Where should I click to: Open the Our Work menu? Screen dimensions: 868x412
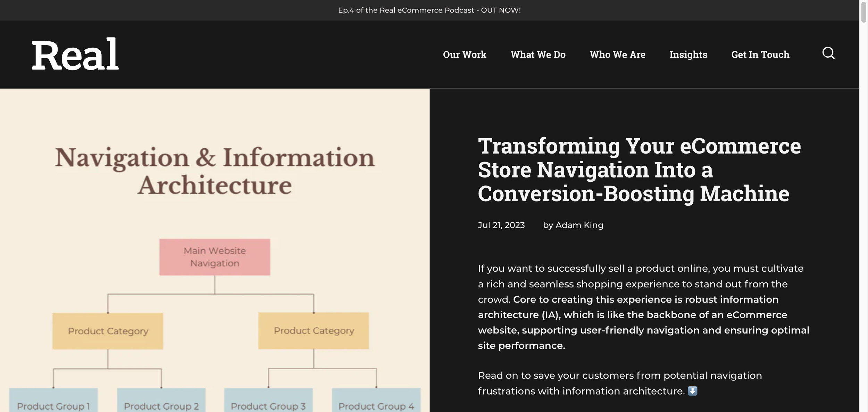point(464,55)
